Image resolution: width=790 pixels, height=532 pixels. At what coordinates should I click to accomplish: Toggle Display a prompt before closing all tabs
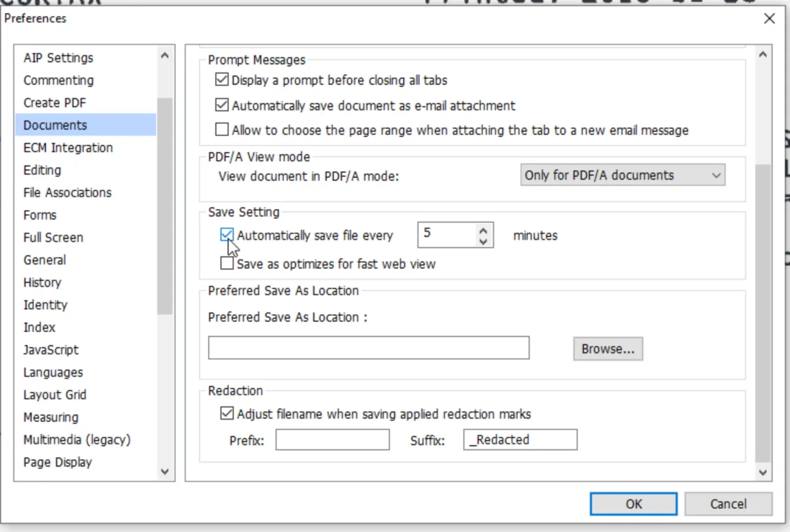tap(222, 80)
